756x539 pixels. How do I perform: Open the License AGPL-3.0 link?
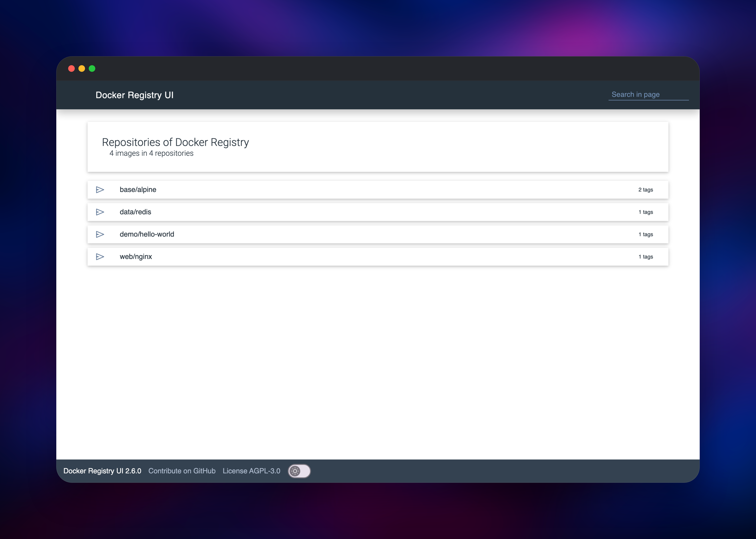[251, 471]
